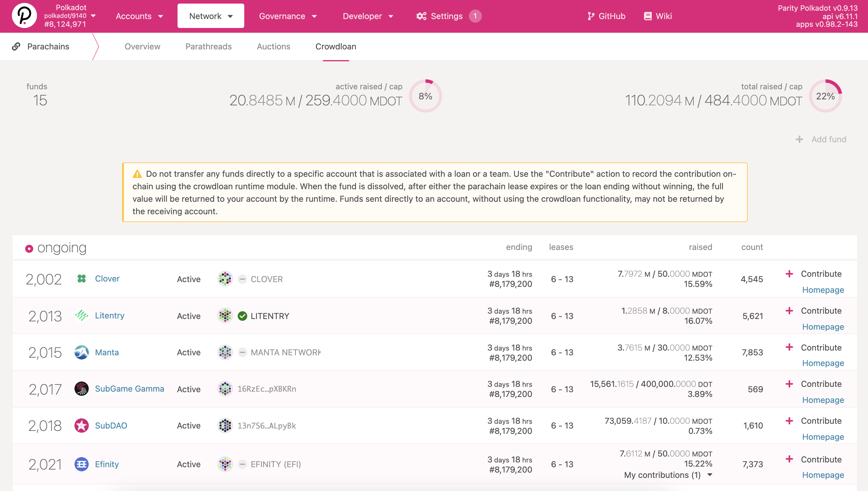Screen dimensions: 868x491
Task: Click the Parachains link icon
Action: point(16,46)
